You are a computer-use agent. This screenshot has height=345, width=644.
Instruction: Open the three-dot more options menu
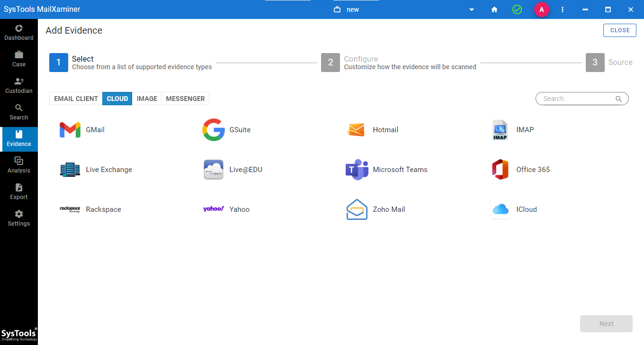563,9
